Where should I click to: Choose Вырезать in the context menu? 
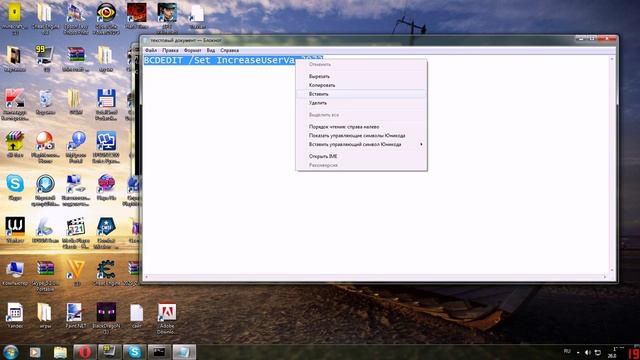pos(361,76)
